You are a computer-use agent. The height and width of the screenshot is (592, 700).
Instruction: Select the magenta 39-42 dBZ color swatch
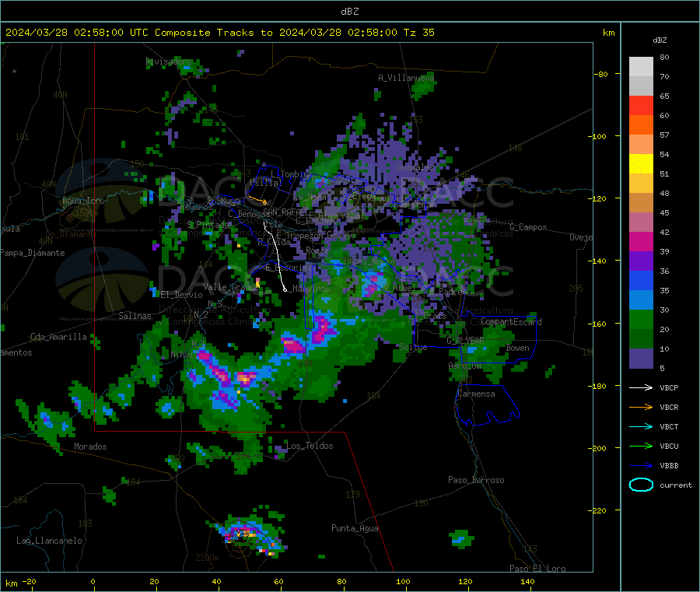click(641, 241)
